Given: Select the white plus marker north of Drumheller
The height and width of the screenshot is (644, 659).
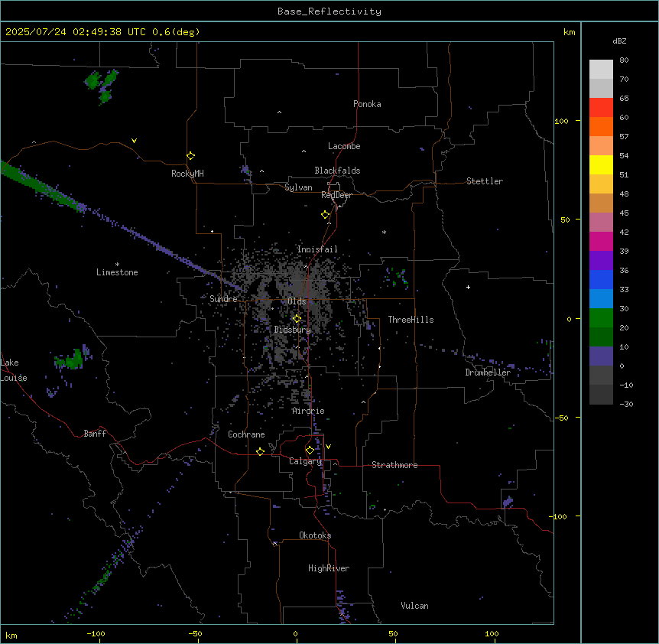Looking at the screenshot, I should 468,287.
